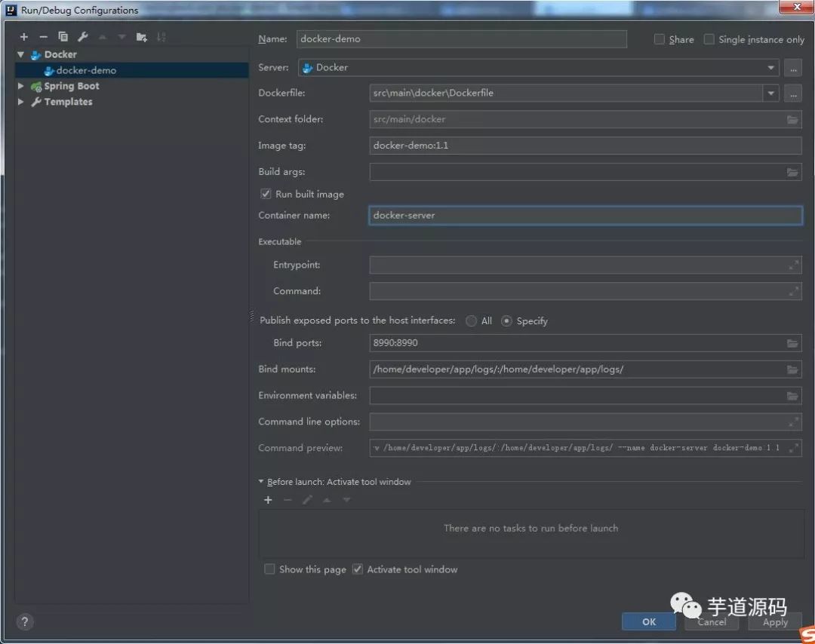Move configuration up in the list
Image resolution: width=815 pixels, height=644 pixels.
click(x=103, y=37)
